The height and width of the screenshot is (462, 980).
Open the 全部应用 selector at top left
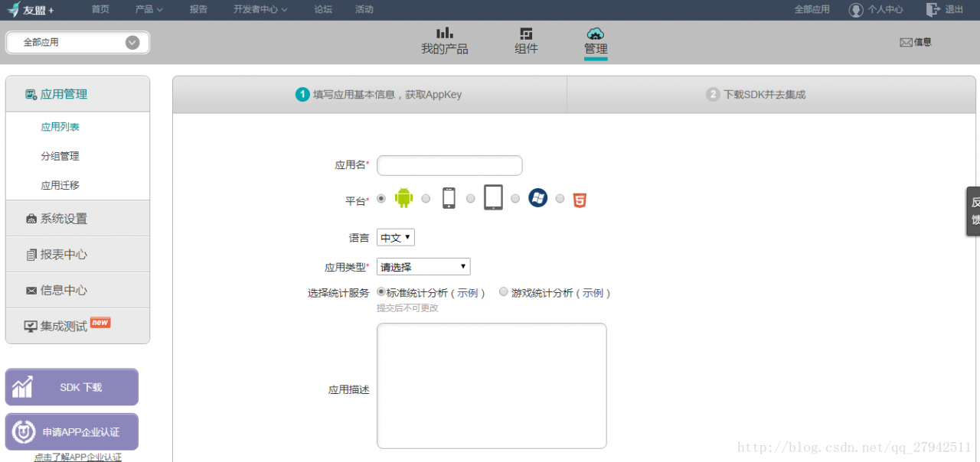pyautogui.click(x=77, y=43)
